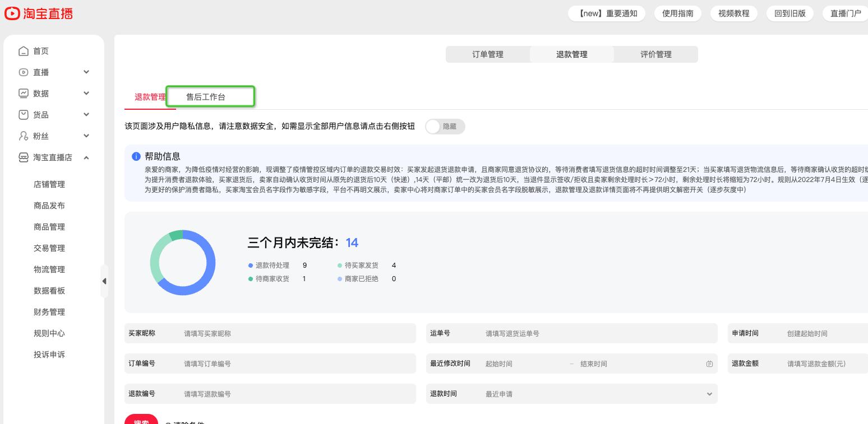
Task: Open the 售后工作台 sub-tab
Action: [x=206, y=97]
